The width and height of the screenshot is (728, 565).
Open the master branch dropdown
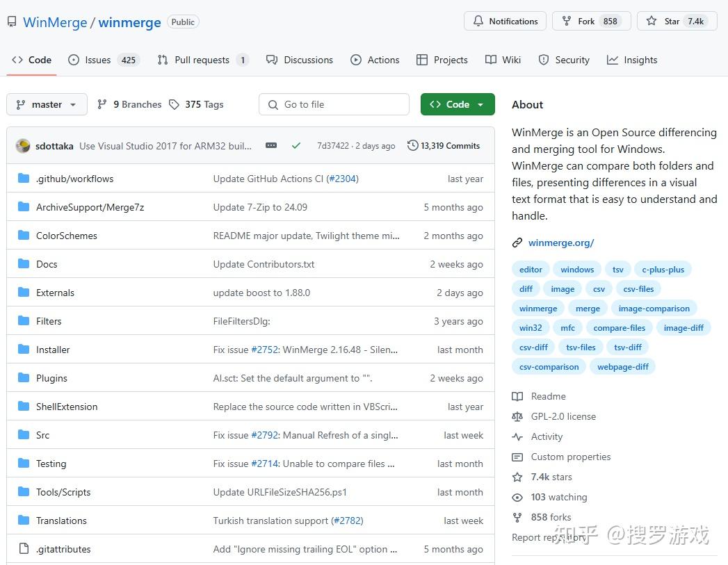click(x=47, y=104)
